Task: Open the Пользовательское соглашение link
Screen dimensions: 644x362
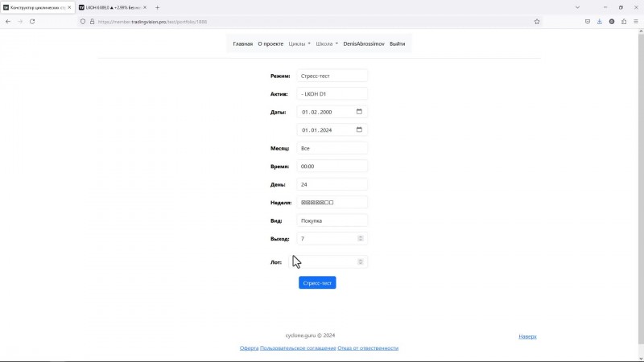Action: point(298,348)
